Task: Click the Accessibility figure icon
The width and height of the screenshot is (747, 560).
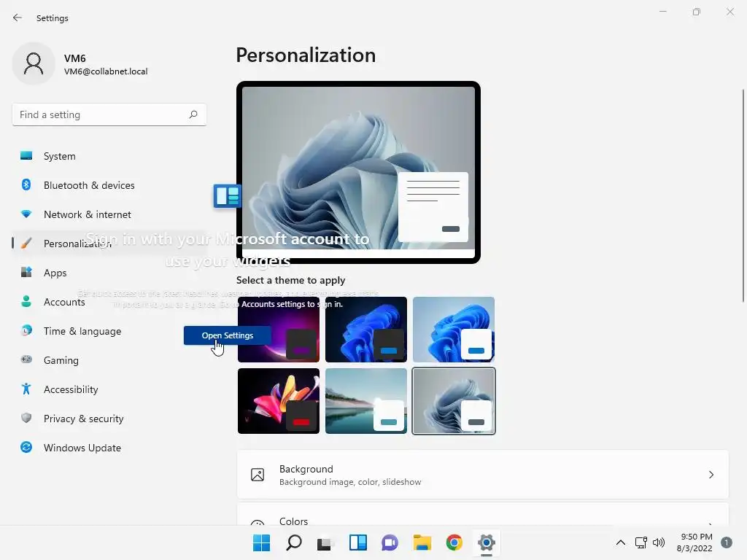Action: [26, 389]
